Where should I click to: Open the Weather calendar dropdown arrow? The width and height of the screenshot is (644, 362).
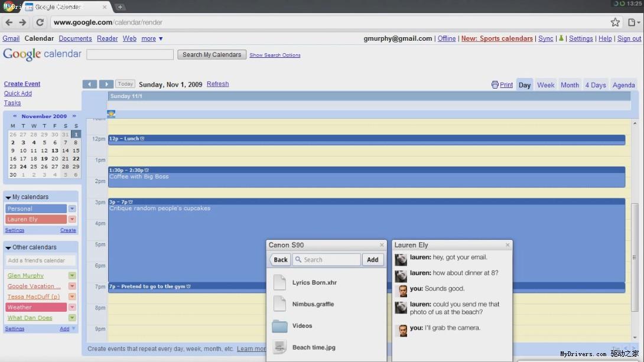[72, 307]
